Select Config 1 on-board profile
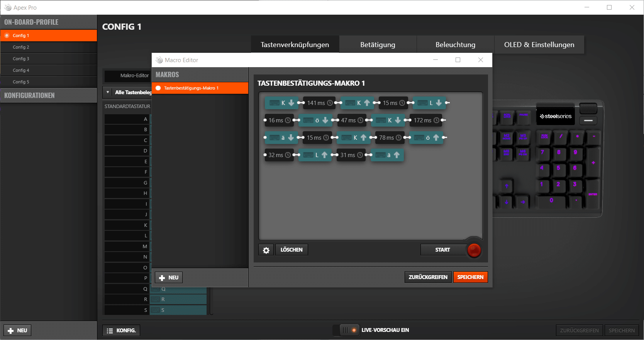The width and height of the screenshot is (644, 340). [x=49, y=36]
